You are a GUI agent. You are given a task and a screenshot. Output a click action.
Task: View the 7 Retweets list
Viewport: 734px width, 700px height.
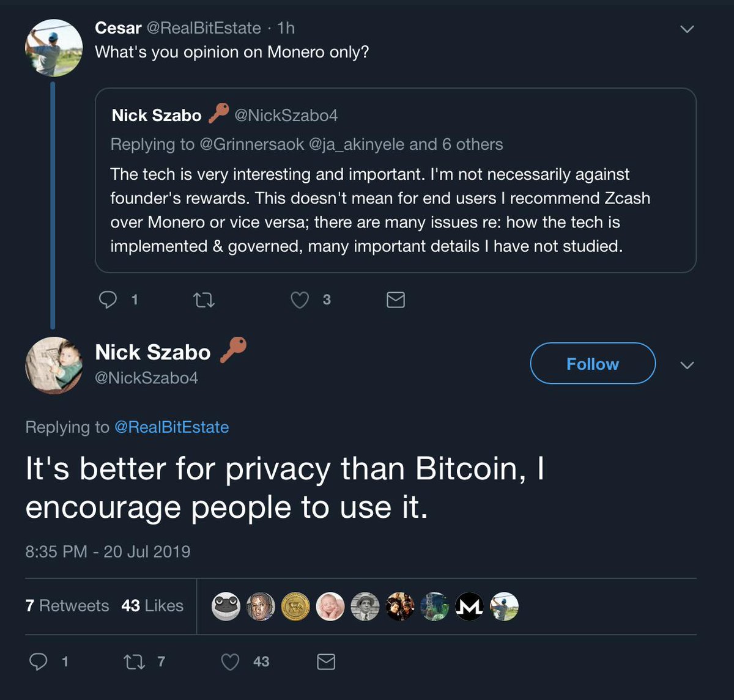(67, 605)
